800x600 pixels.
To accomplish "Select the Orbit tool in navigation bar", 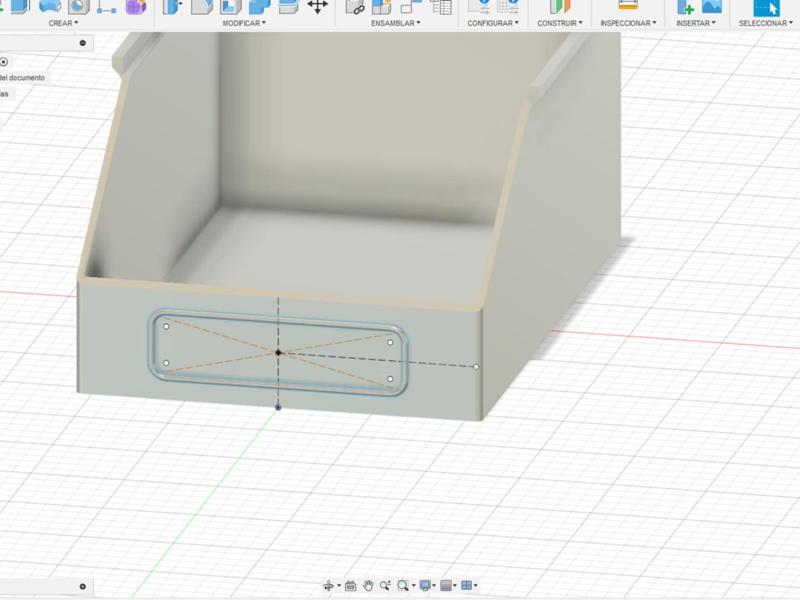I will 328,585.
